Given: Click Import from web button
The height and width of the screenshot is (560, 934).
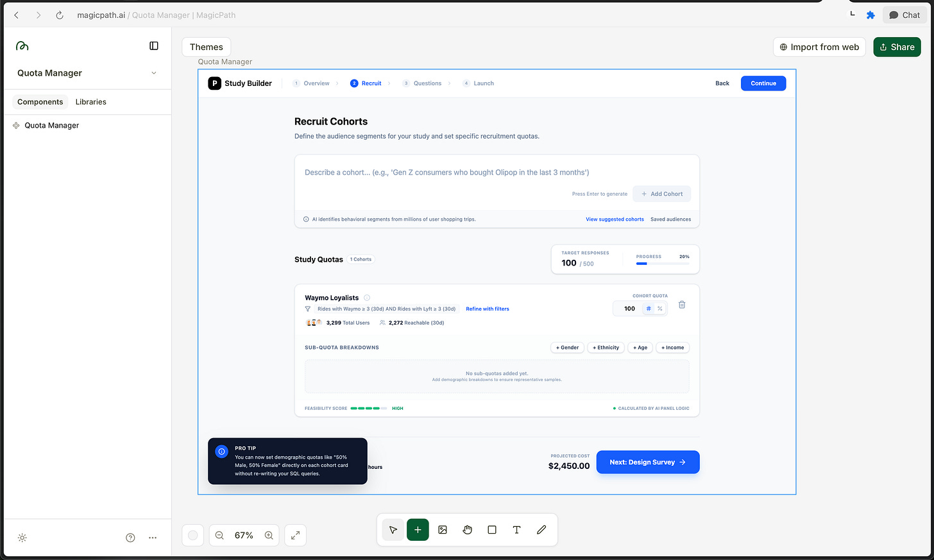Looking at the screenshot, I should click(x=819, y=47).
